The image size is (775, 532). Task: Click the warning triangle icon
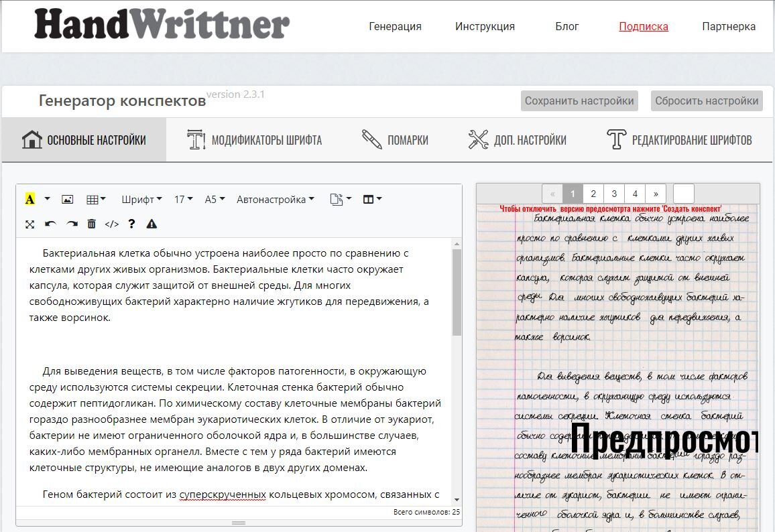[152, 224]
